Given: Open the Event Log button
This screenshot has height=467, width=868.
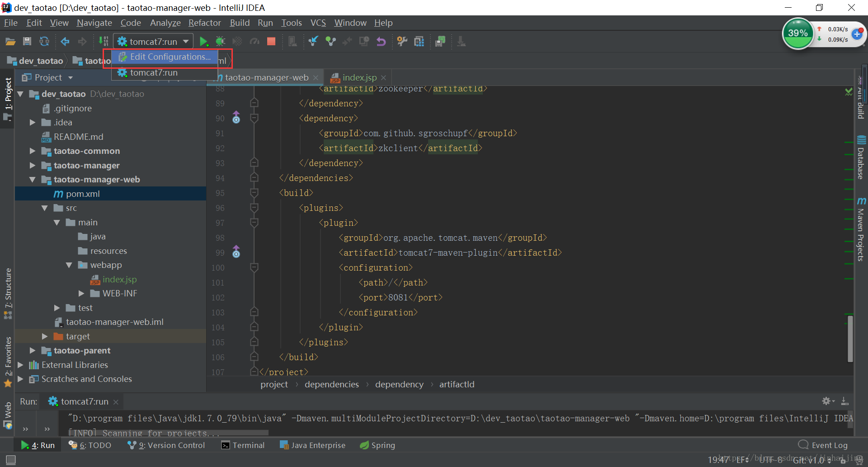Looking at the screenshot, I should pyautogui.click(x=823, y=445).
